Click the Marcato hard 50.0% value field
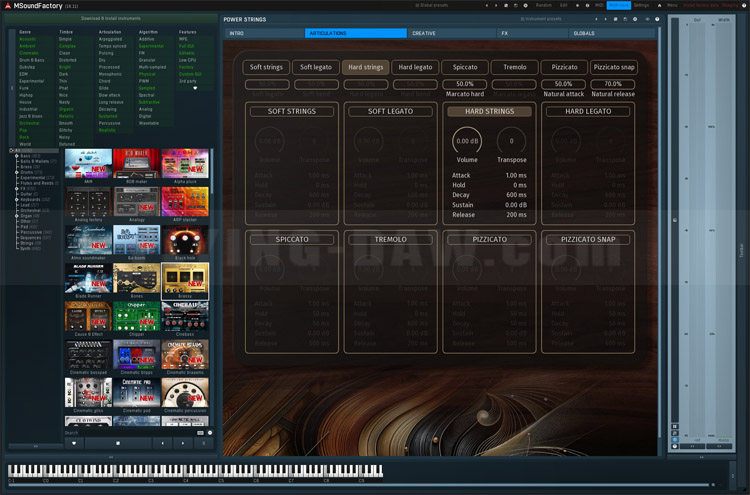The width and height of the screenshot is (750, 495). click(464, 84)
